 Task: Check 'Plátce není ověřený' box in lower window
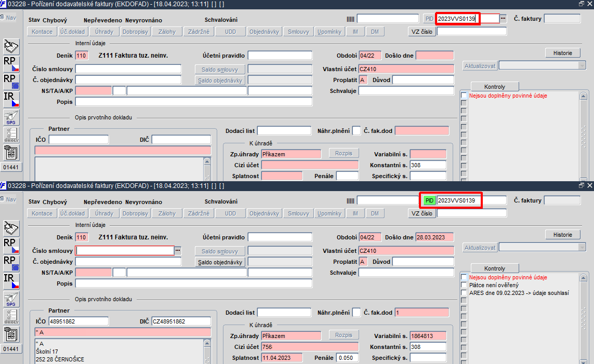pyautogui.click(x=464, y=285)
